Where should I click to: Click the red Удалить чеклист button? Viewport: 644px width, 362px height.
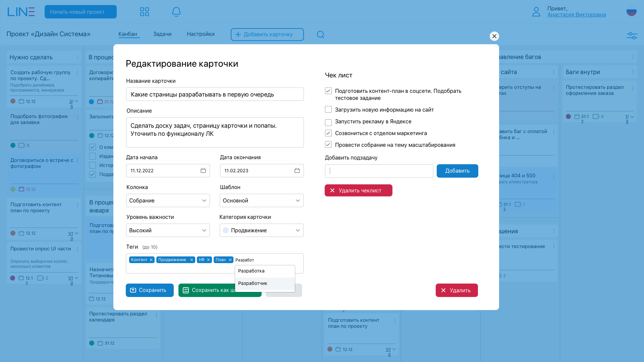tap(358, 190)
